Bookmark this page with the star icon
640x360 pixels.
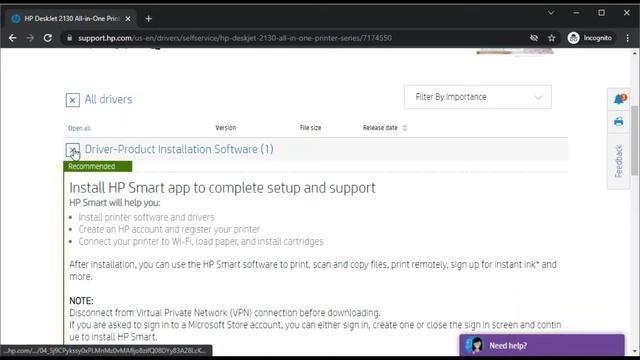click(x=552, y=38)
